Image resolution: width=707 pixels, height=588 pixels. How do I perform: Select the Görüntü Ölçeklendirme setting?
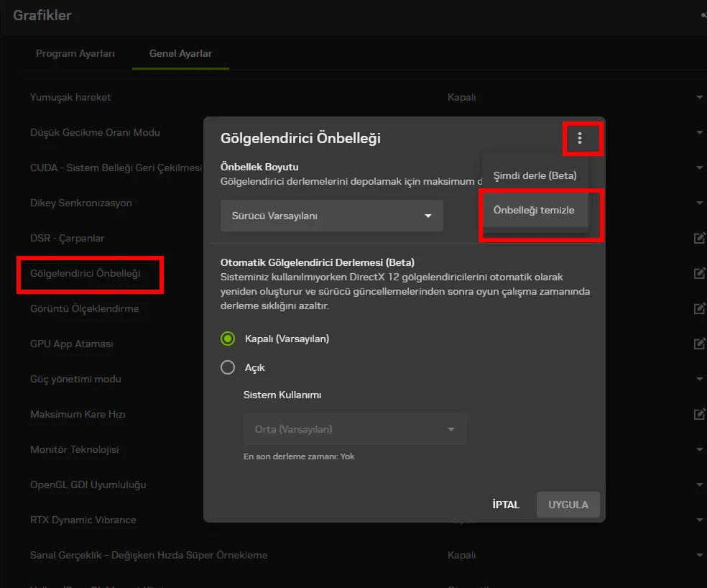[x=84, y=308]
